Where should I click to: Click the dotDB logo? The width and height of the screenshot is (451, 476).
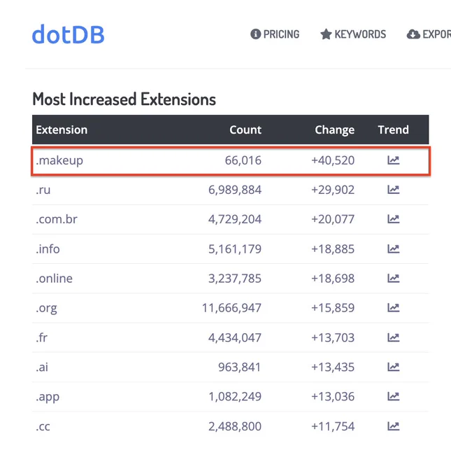[x=69, y=34]
